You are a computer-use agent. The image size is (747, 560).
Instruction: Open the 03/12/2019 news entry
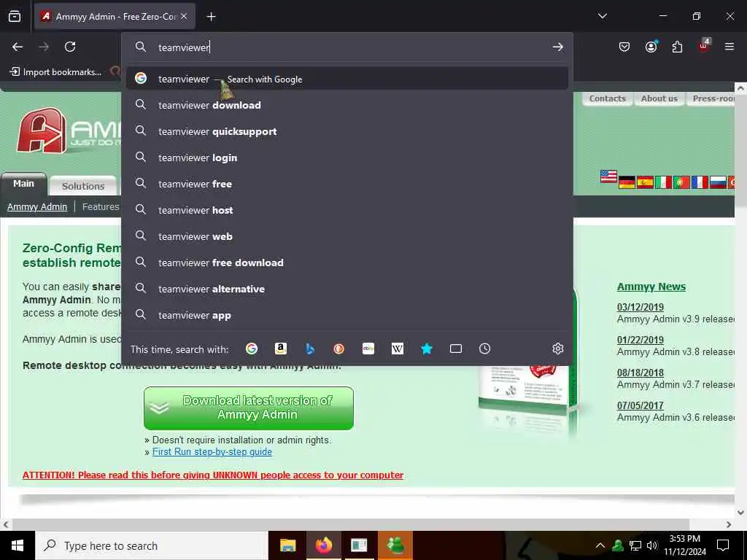tap(640, 307)
